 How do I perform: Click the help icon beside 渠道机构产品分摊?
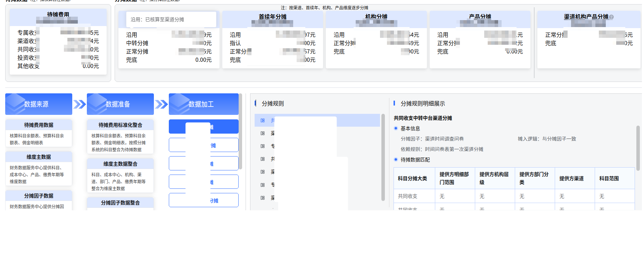pos(611,17)
